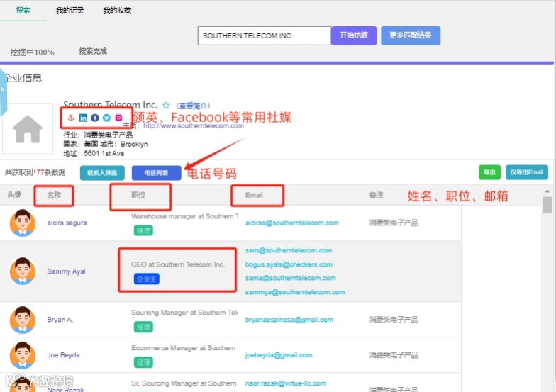Image resolution: width=556 pixels, height=392 pixels.
Task: Click the contact list scrollbar thumb
Action: coord(547,204)
